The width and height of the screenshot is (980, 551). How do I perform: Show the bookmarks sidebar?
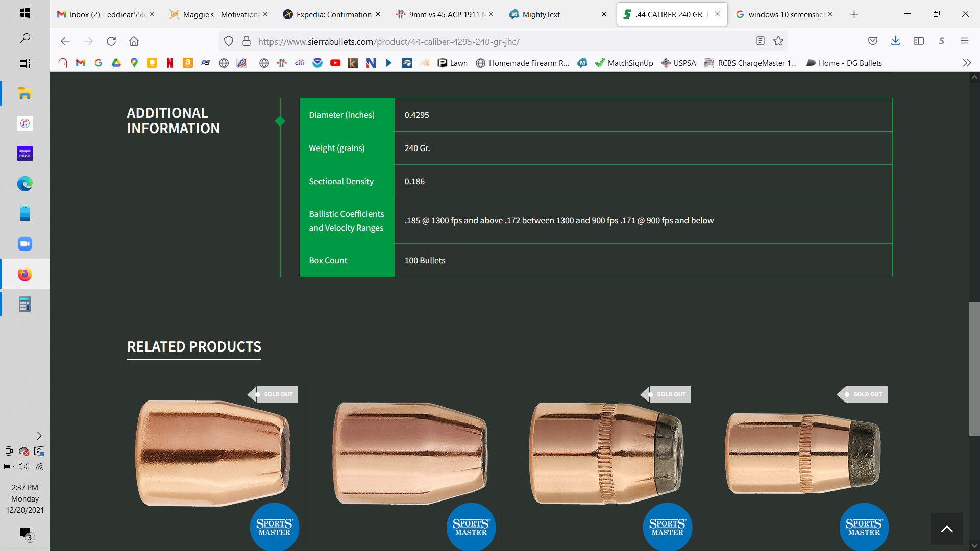click(919, 41)
